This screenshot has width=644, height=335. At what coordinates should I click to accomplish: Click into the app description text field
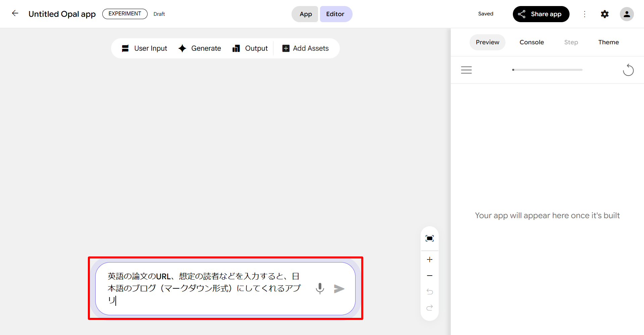(204, 288)
